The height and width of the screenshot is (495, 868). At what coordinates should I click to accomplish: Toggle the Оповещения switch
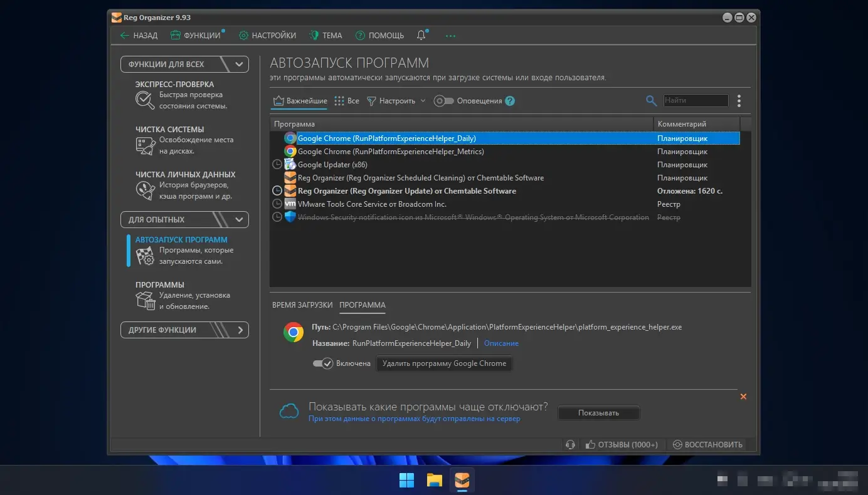pos(443,101)
